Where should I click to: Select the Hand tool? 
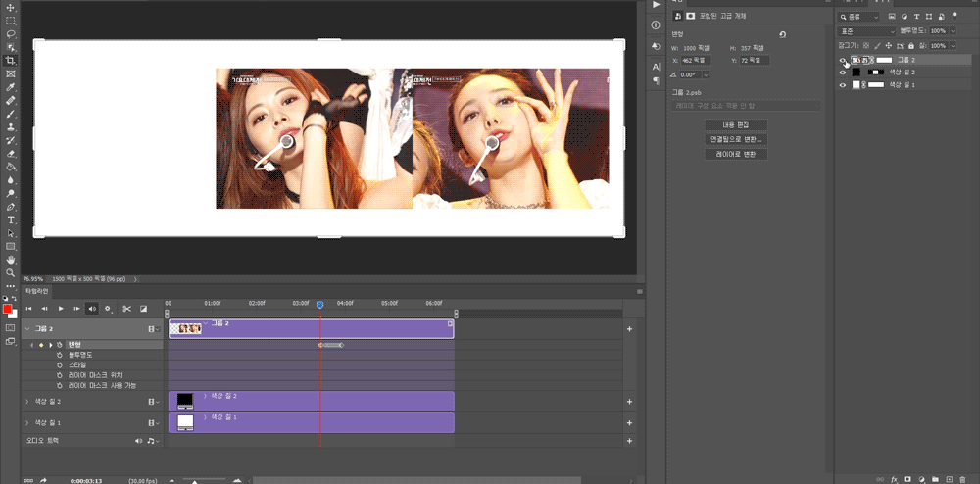point(11,260)
